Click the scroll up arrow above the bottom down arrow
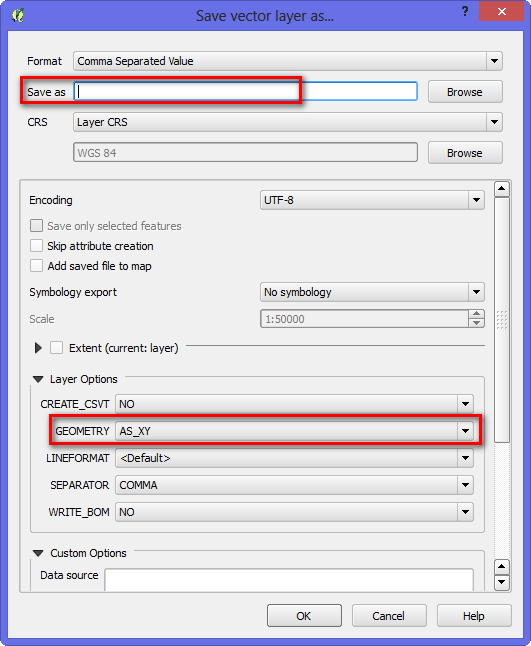This screenshot has height=646, width=531. [502, 567]
